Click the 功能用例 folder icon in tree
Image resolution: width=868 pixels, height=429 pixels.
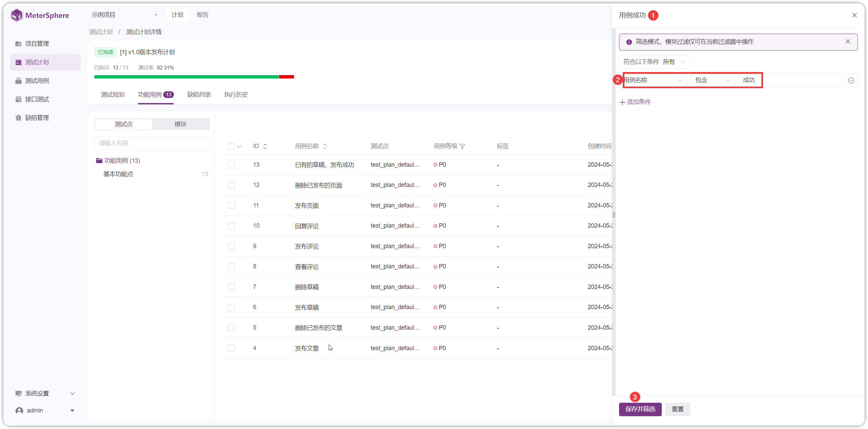coord(99,161)
